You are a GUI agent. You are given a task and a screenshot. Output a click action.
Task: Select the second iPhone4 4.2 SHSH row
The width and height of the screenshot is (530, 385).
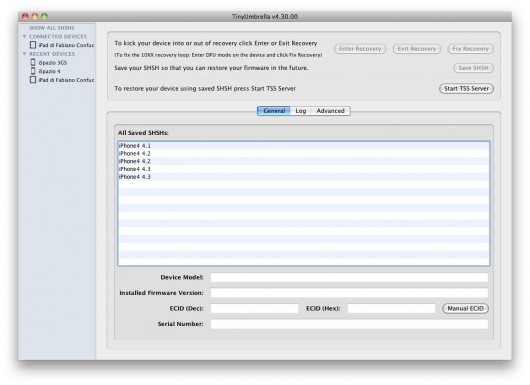[x=304, y=161]
